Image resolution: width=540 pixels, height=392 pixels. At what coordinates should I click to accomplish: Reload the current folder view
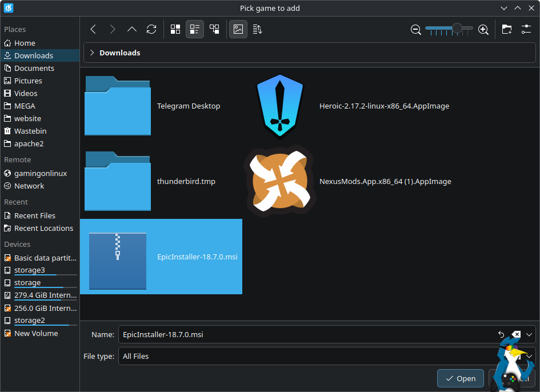[151, 29]
